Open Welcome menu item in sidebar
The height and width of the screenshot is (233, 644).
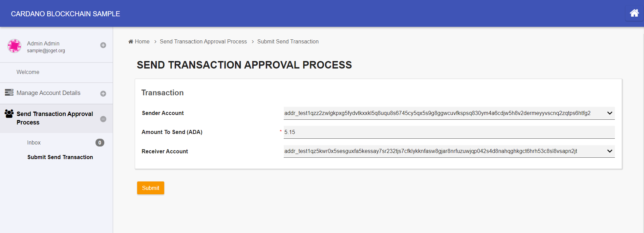28,72
